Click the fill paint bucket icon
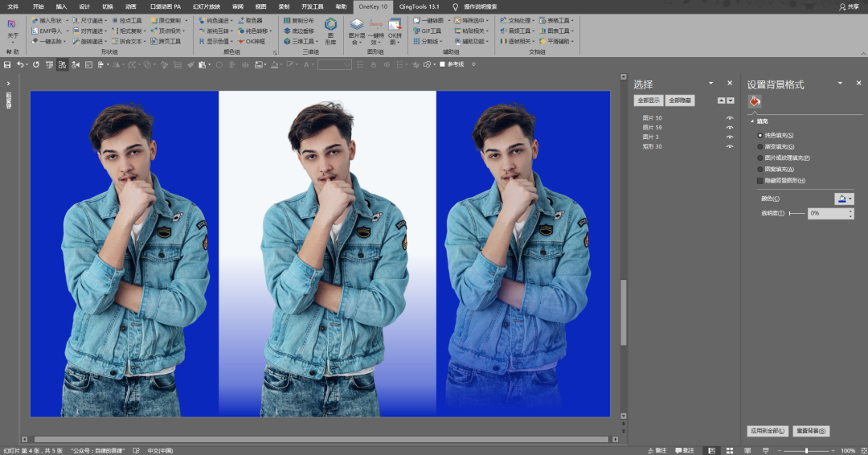Screen dimensions: 868x455 pos(754,101)
